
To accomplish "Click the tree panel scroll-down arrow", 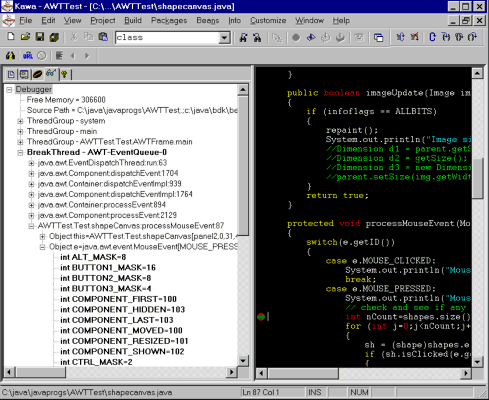I will coord(243,360).
